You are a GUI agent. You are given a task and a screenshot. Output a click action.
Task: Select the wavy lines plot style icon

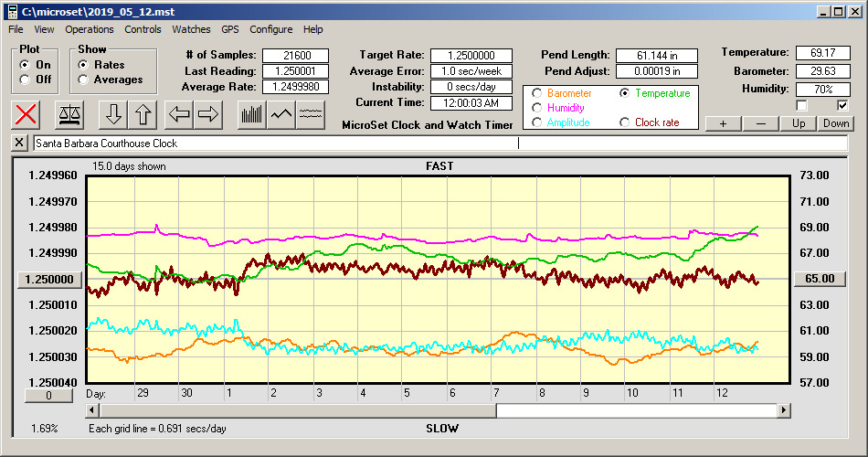click(312, 114)
